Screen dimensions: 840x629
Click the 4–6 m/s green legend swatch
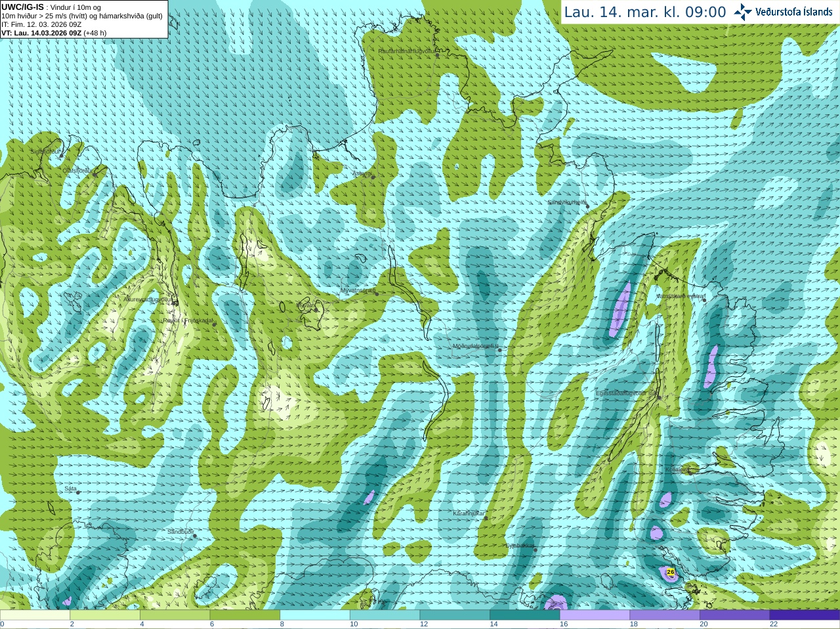click(175, 615)
